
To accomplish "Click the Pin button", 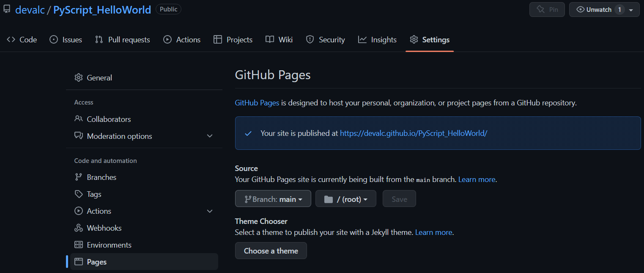I will click(x=547, y=9).
